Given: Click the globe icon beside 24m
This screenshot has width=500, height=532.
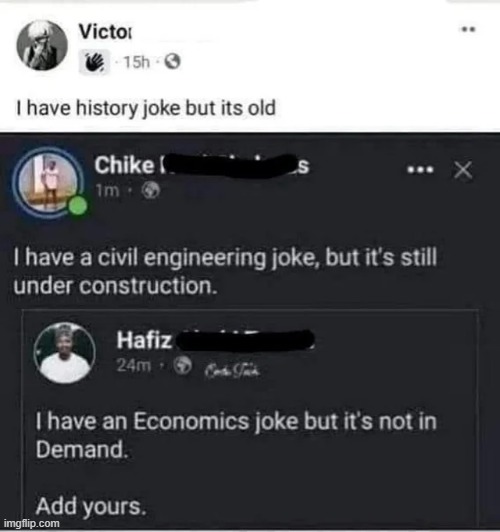Looking at the screenshot, I should 183,365.
